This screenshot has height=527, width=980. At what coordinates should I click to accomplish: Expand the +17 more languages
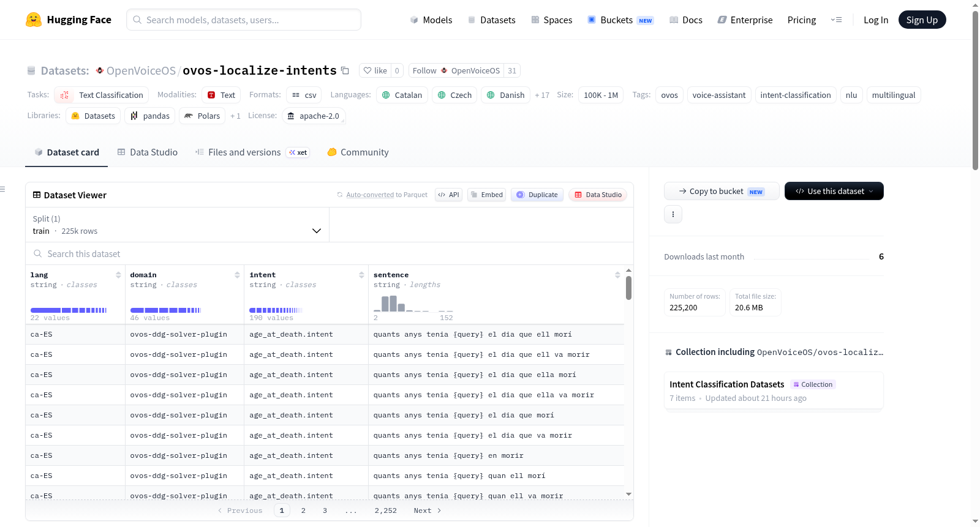[542, 95]
